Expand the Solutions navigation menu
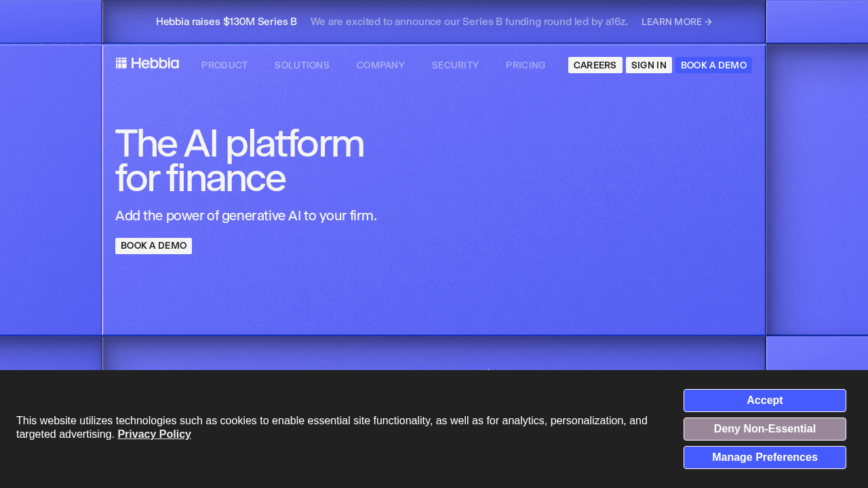The height and width of the screenshot is (488, 868). point(302,65)
